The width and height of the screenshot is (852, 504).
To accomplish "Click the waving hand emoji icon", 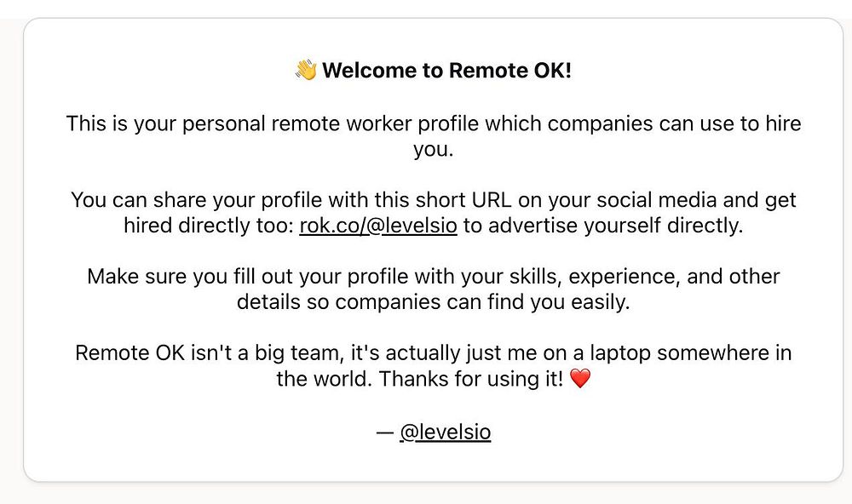I will click(x=306, y=70).
